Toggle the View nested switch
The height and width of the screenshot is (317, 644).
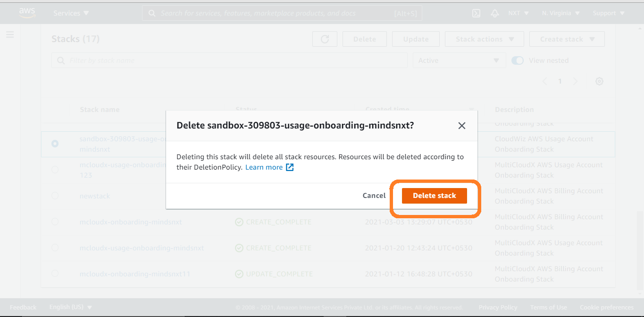point(518,60)
